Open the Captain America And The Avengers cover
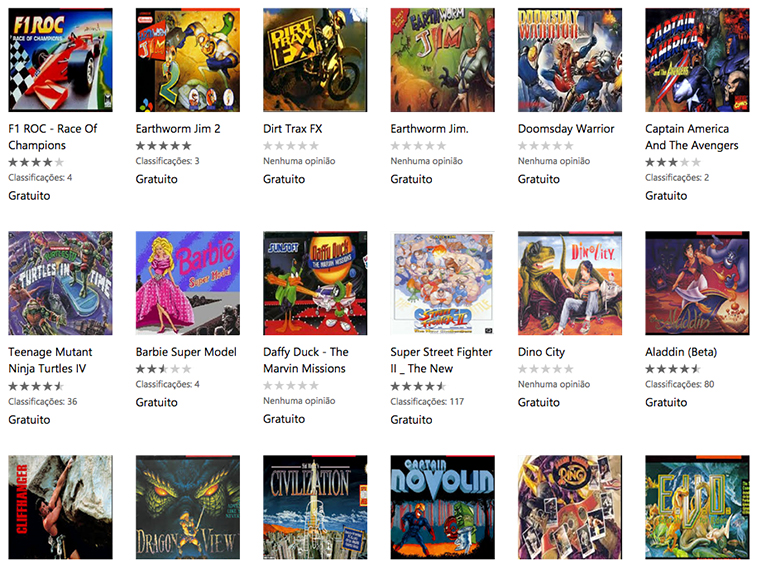The height and width of the screenshot is (568, 757). pyautogui.click(x=697, y=60)
